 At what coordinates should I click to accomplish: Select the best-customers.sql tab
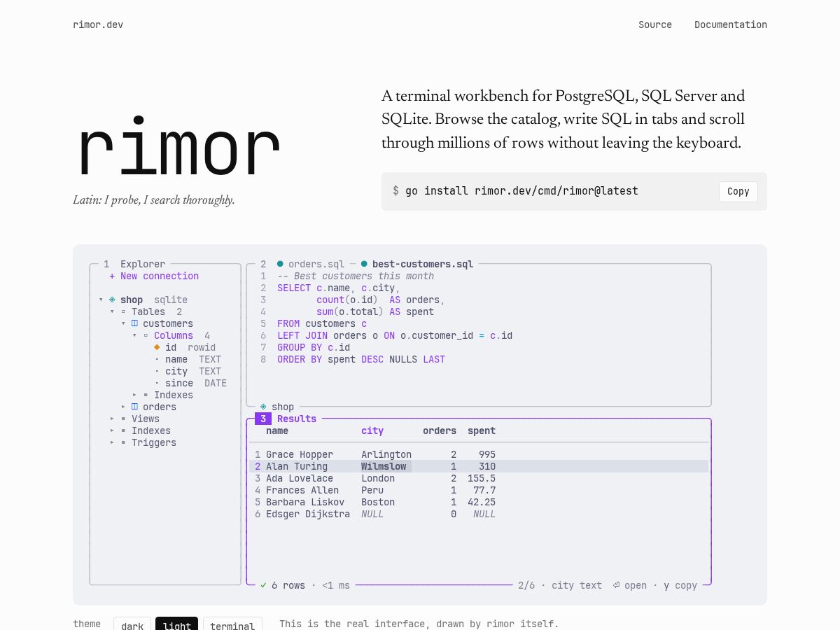pyautogui.click(x=423, y=264)
